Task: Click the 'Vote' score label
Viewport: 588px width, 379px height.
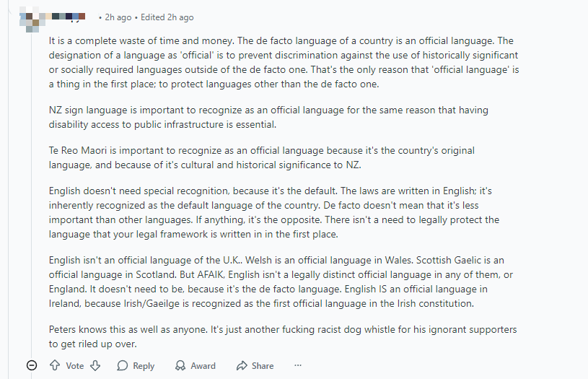Action: pyautogui.click(x=75, y=365)
